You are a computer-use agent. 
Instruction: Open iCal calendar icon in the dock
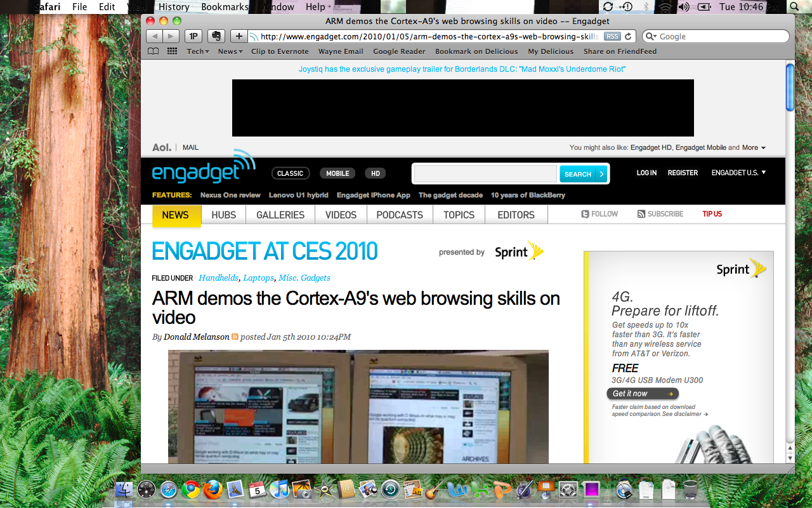click(257, 490)
